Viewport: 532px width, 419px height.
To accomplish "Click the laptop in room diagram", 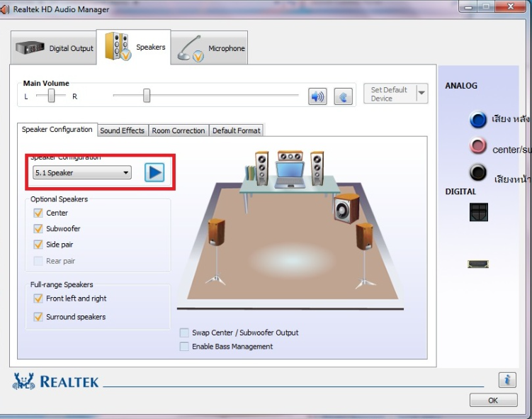I will point(290,174).
